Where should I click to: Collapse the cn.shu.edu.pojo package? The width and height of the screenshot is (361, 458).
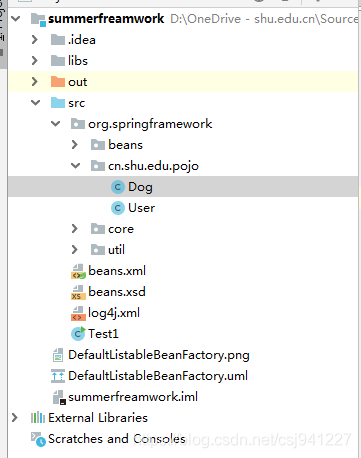[x=76, y=166]
